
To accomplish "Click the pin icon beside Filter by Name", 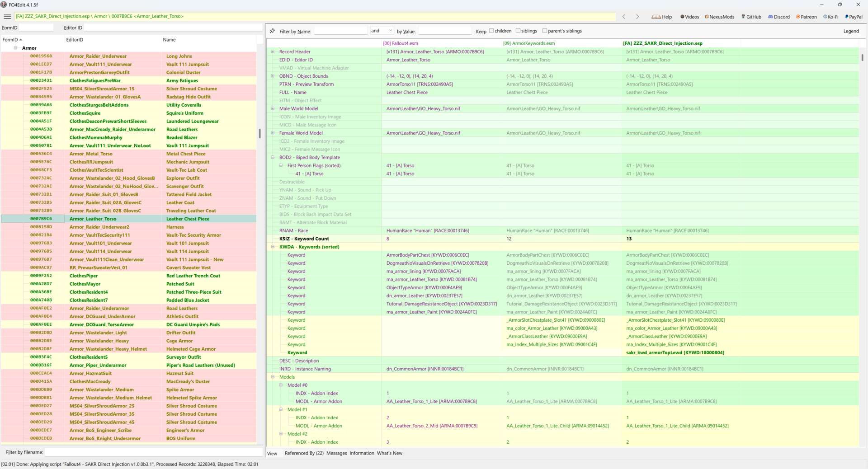I will pyautogui.click(x=272, y=31).
